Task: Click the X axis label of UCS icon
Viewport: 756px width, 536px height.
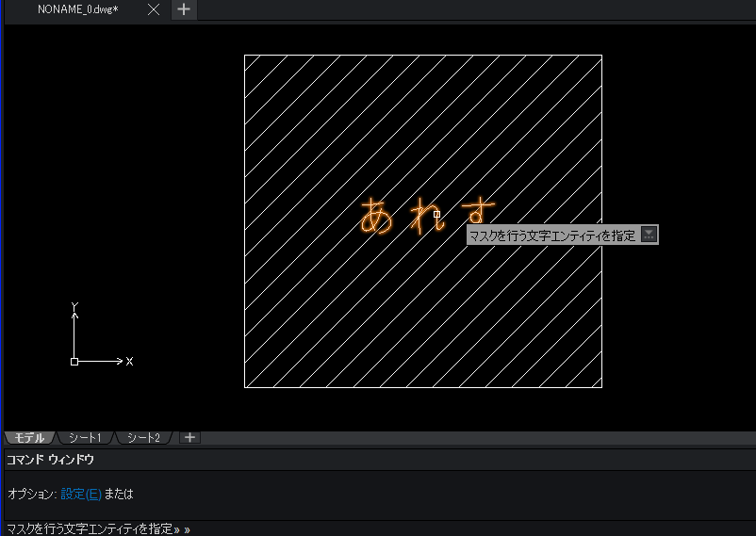Action: (x=129, y=362)
